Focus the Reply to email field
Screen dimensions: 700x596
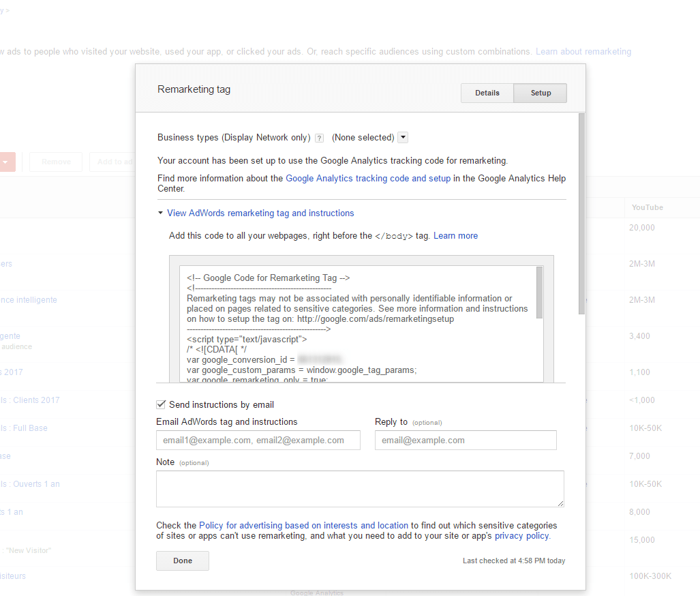466,440
